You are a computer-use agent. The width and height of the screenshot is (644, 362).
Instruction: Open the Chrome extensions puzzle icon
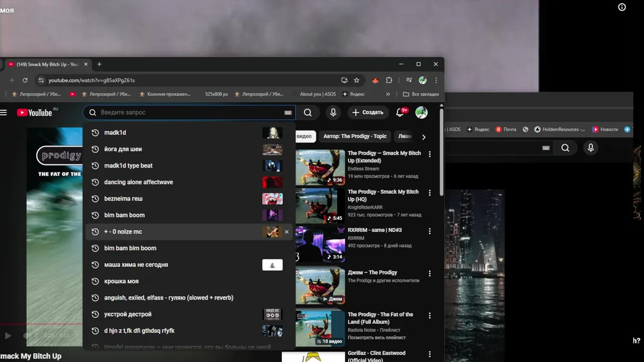coord(389,80)
